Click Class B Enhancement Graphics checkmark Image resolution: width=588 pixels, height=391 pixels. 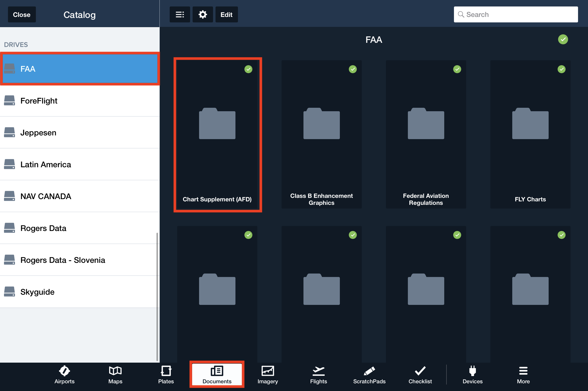click(353, 69)
